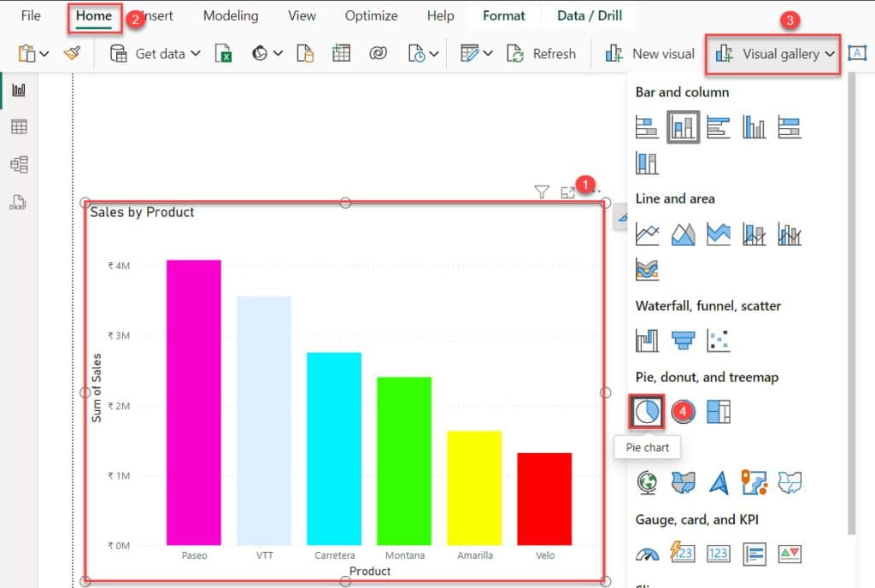Choose the area chart visual
Screen dimensions: 875x588
point(683,234)
